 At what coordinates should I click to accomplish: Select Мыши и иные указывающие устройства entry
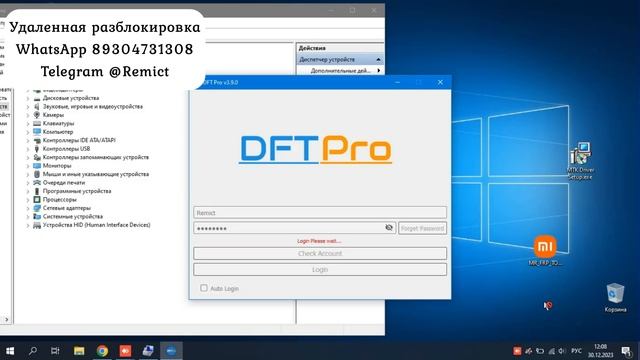[96, 174]
